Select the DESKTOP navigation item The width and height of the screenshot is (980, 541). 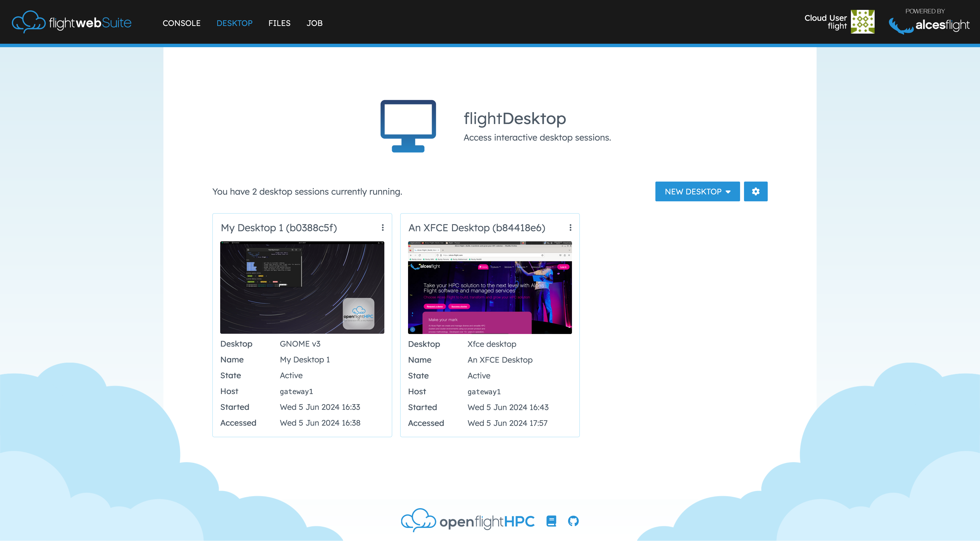coord(234,23)
